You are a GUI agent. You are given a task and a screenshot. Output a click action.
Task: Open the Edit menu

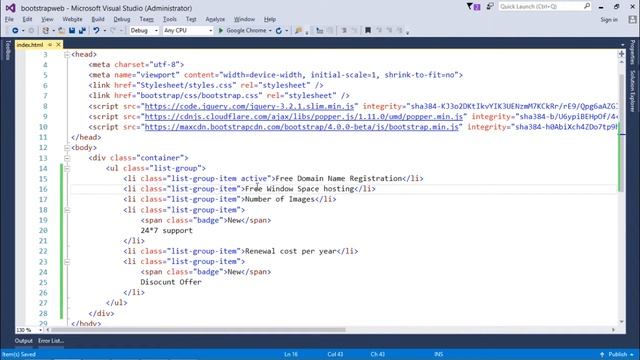(x=27, y=19)
